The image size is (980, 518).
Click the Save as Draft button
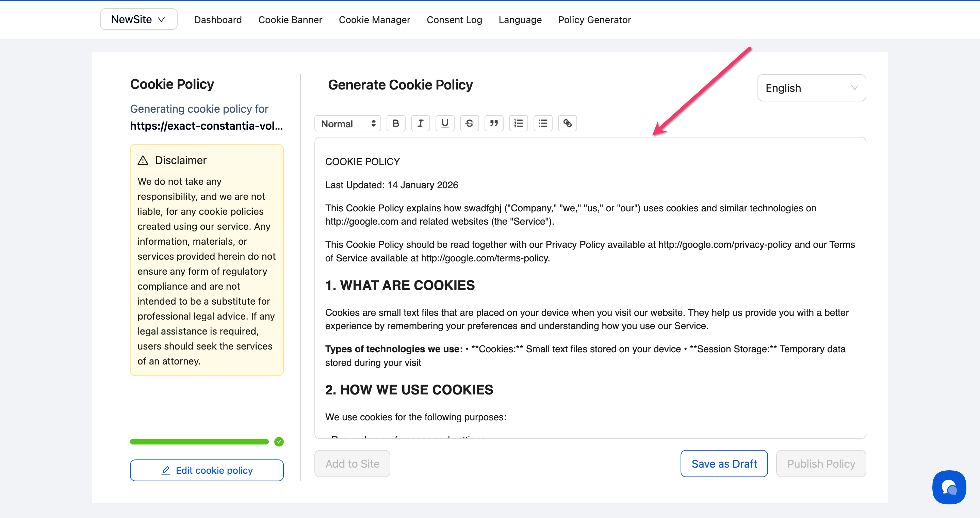[723, 464]
